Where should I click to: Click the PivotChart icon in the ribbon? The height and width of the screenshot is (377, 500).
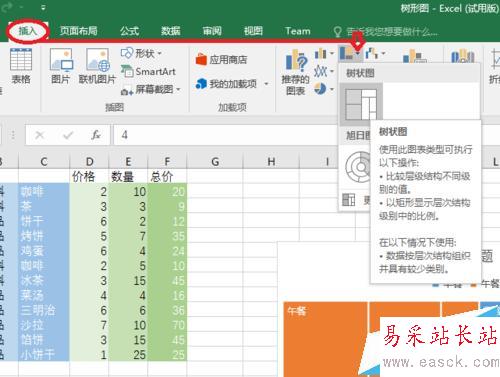coord(414,56)
